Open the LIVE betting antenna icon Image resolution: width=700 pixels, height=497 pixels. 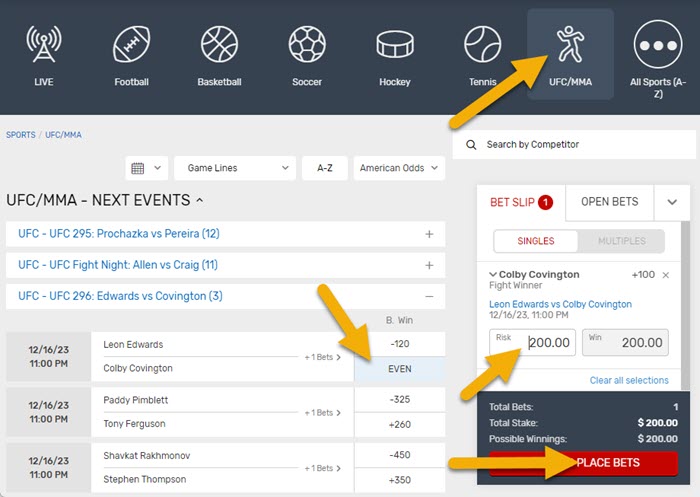click(43, 45)
